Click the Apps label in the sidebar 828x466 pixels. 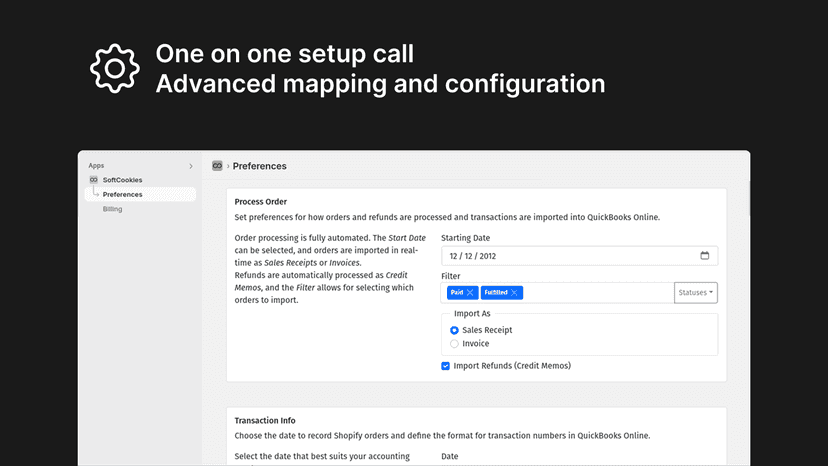tap(96, 165)
